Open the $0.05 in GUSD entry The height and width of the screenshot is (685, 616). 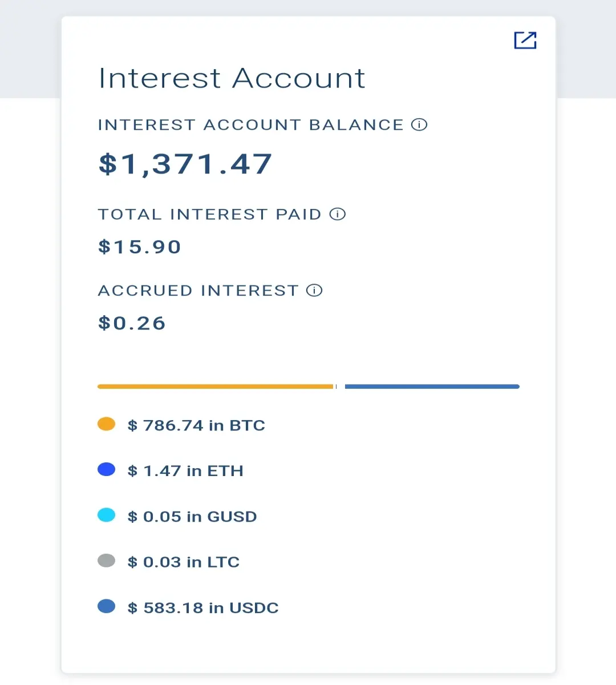(192, 517)
